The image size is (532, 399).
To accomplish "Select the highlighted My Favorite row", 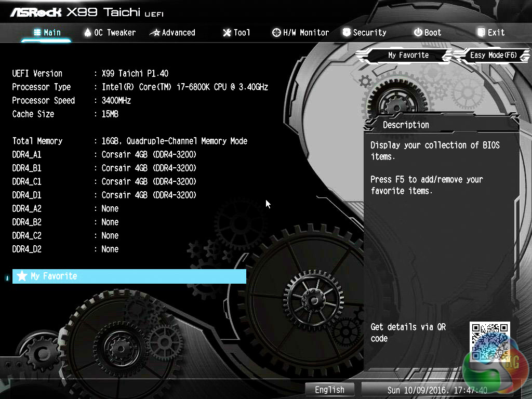I will [129, 276].
